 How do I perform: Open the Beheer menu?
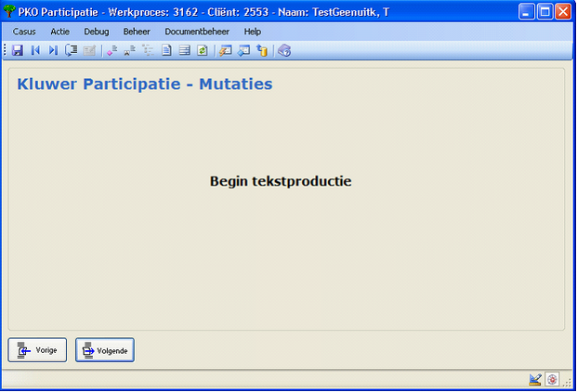pos(137,32)
